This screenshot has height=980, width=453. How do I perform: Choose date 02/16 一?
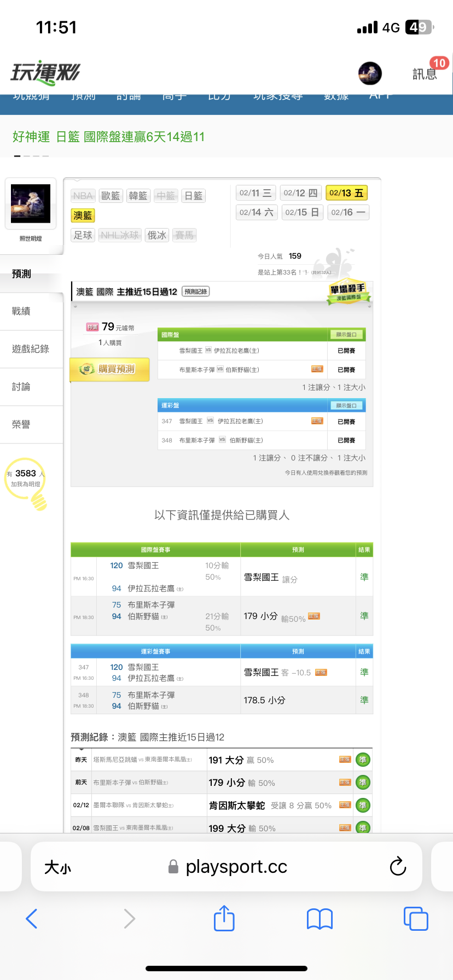349,212
